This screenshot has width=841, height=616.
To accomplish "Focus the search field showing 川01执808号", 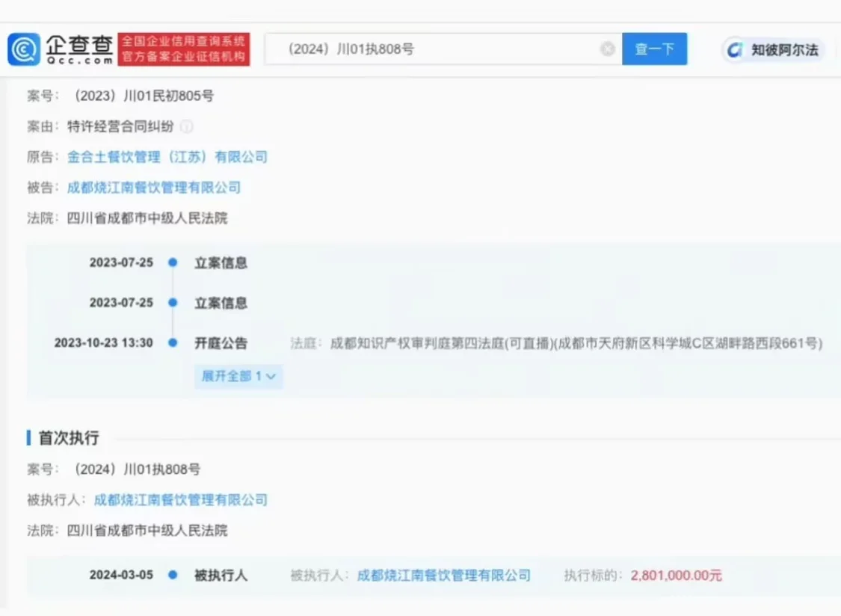I will pos(443,49).
